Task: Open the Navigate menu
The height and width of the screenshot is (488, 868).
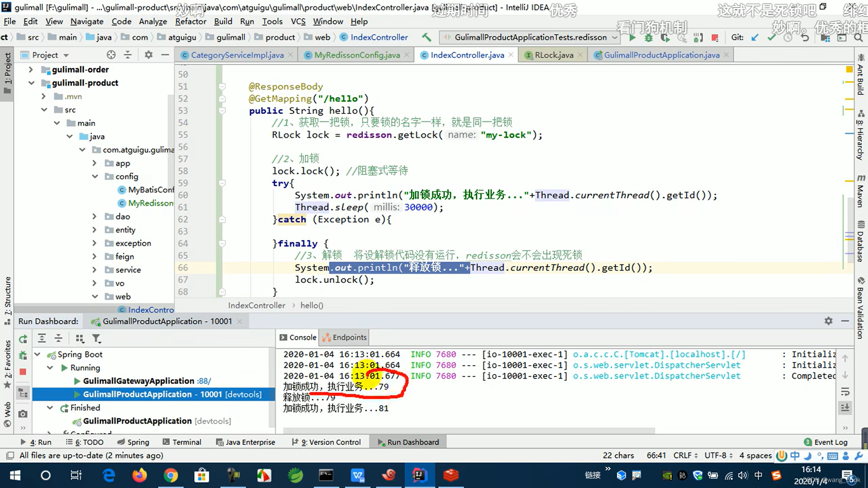Action: click(87, 21)
